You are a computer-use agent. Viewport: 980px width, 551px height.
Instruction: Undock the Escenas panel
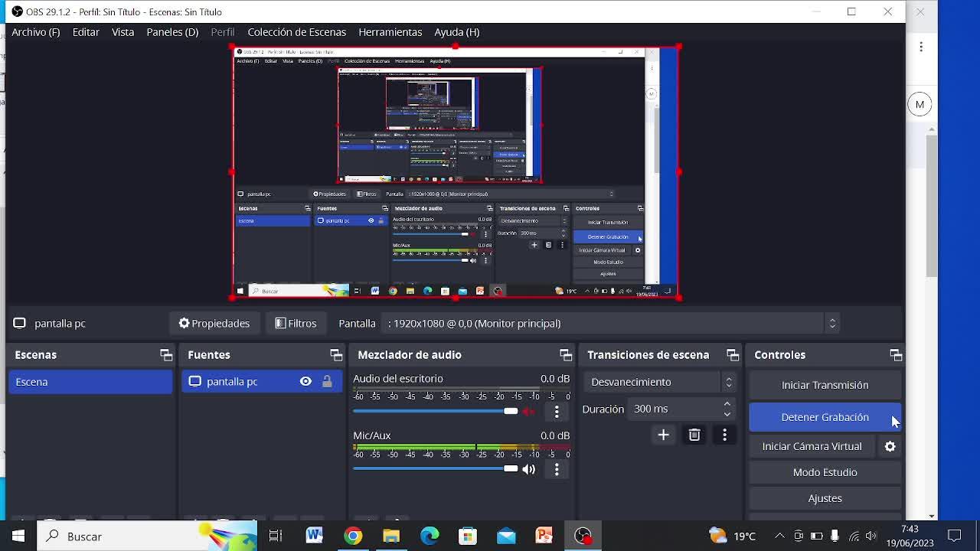pos(166,355)
